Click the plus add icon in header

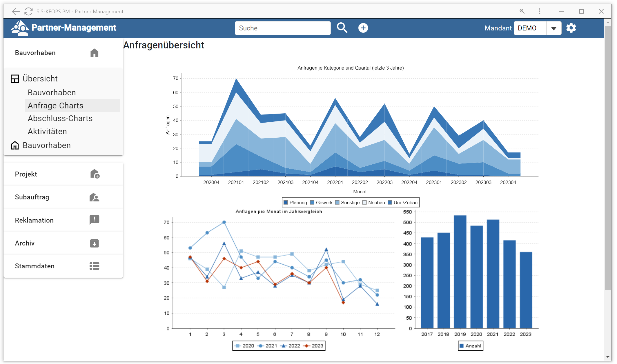363,28
